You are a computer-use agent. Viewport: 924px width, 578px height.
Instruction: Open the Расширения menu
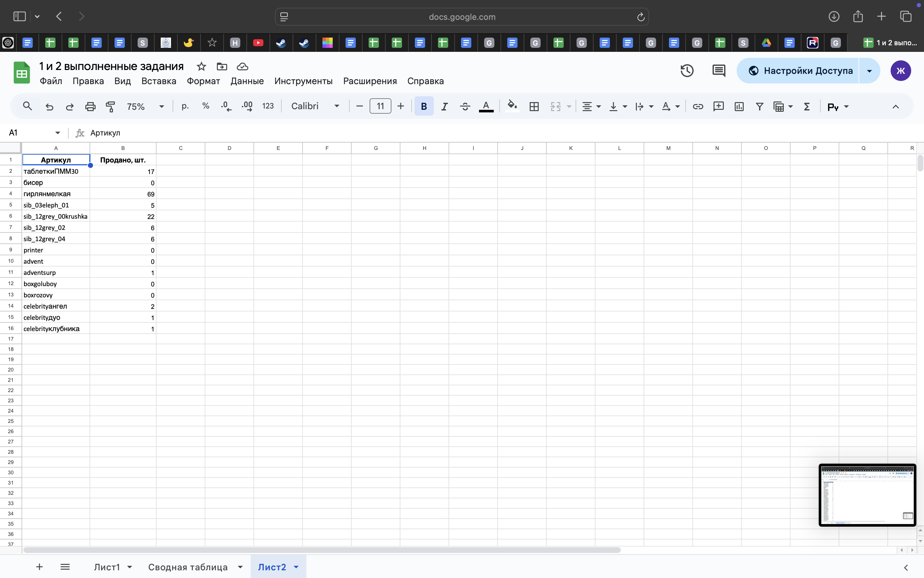click(x=370, y=81)
